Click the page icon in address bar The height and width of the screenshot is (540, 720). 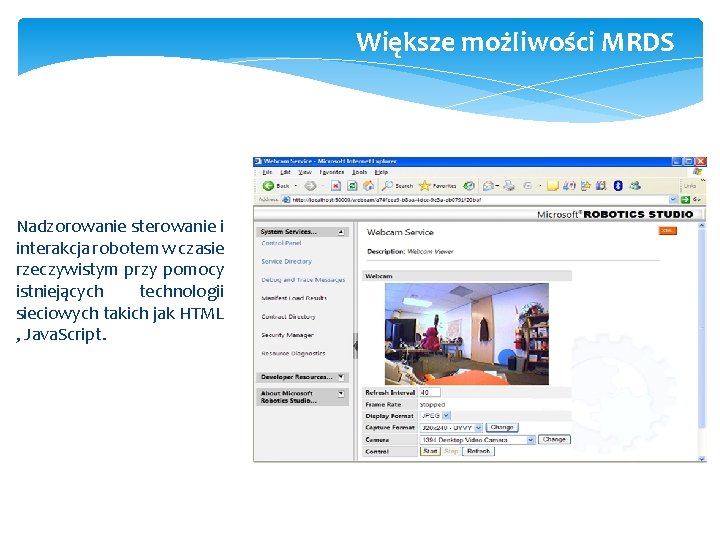coord(286,199)
